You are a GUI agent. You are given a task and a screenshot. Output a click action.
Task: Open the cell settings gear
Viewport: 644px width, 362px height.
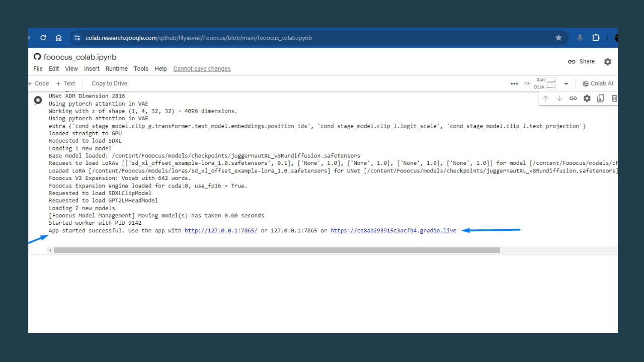(x=587, y=99)
